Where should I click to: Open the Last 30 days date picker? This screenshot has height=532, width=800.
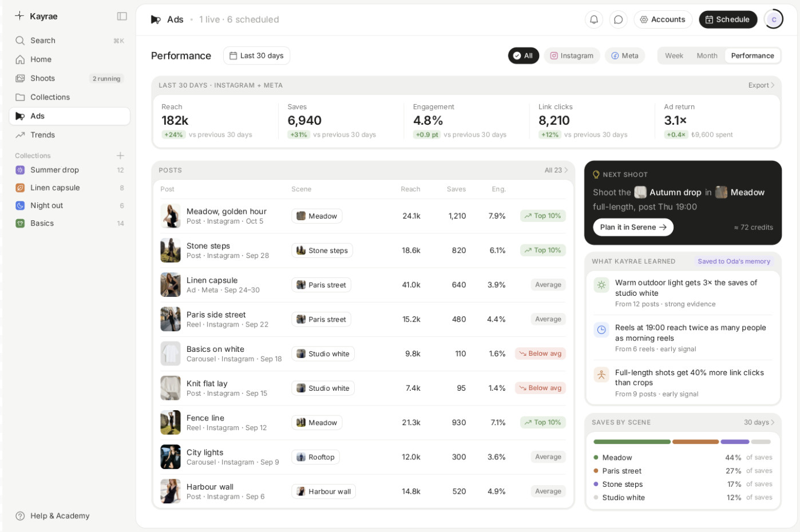point(256,55)
